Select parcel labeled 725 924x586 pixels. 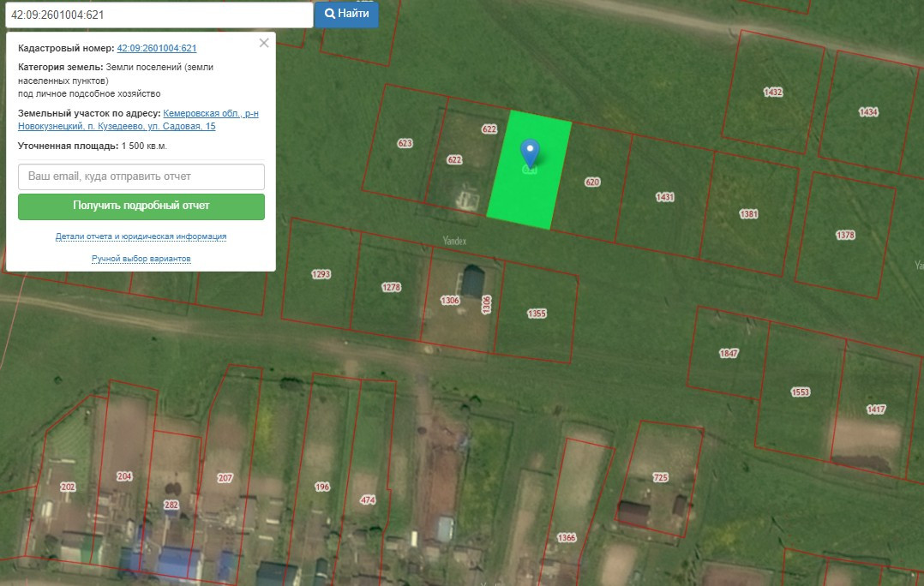[660, 478]
